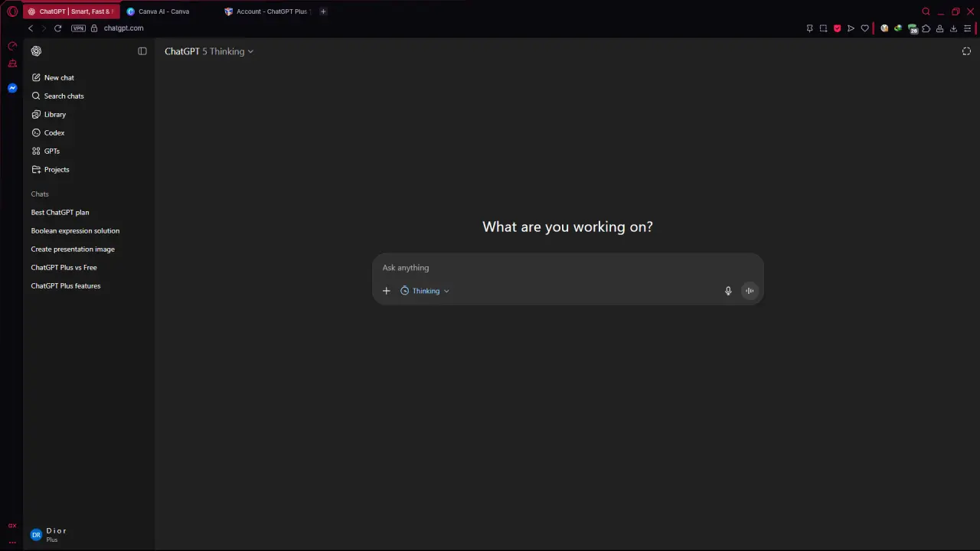The image size is (980, 551).
Task: Click the GX icon at sidebar bottom
Action: pos(12,526)
